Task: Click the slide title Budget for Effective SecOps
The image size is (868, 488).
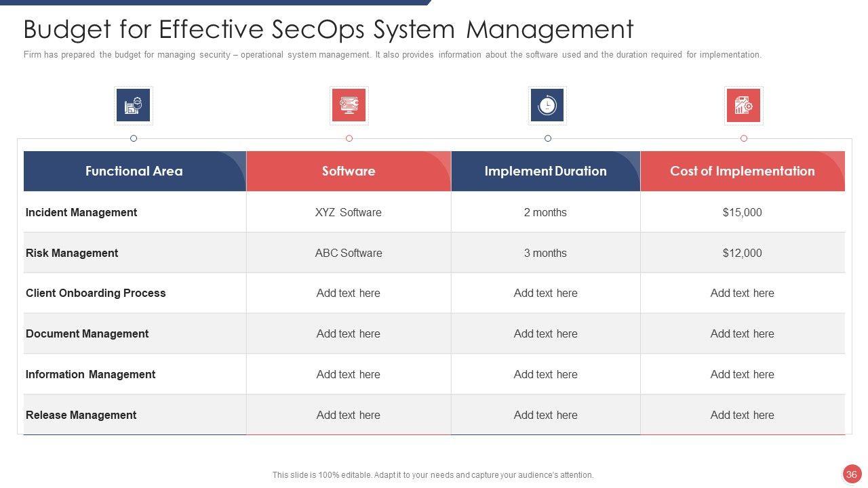Action: 328,29
